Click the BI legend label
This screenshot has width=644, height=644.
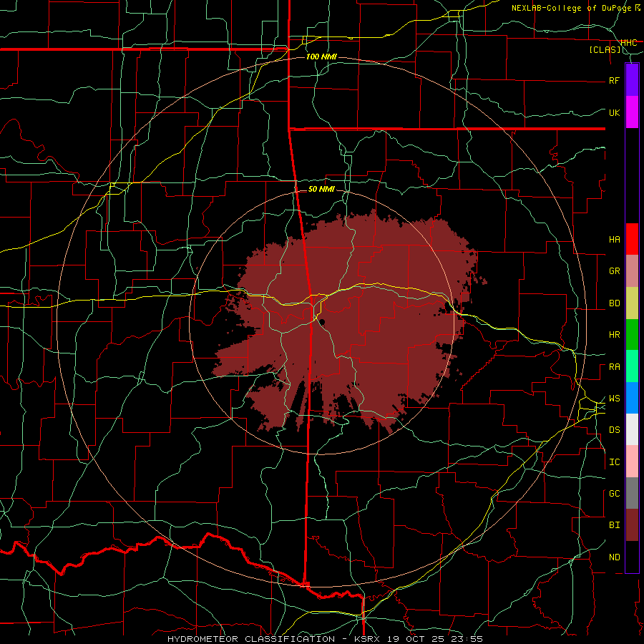point(614,525)
